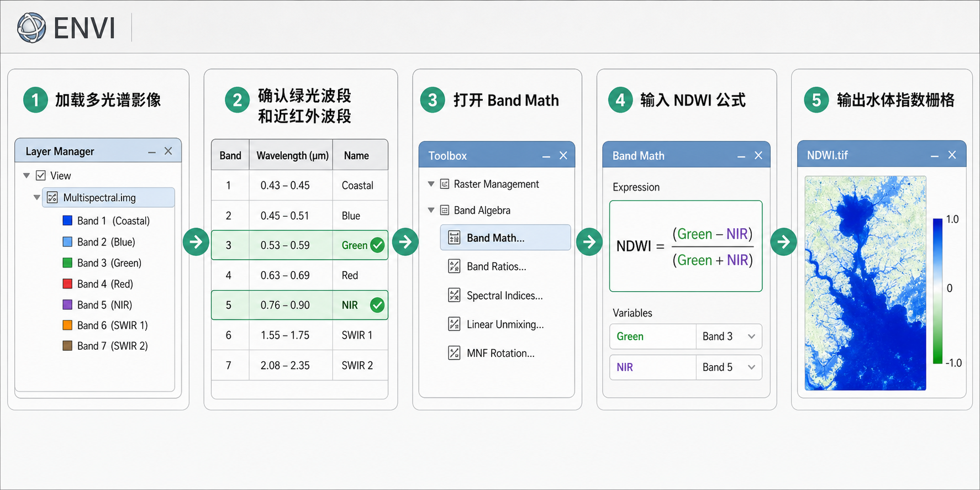Close the Layer Manager panel
Image resolution: width=980 pixels, height=490 pixels.
[168, 151]
